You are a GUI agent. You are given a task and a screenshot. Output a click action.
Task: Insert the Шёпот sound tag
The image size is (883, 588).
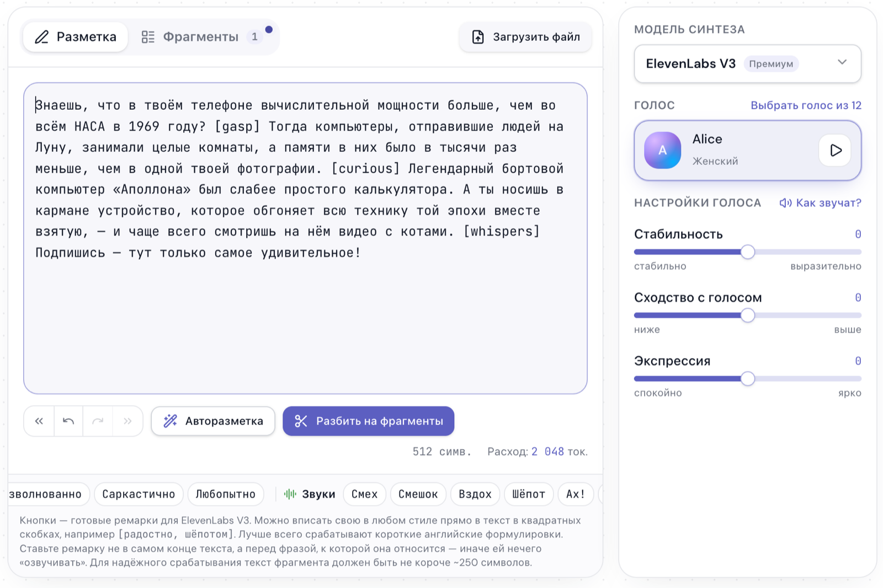coord(529,494)
